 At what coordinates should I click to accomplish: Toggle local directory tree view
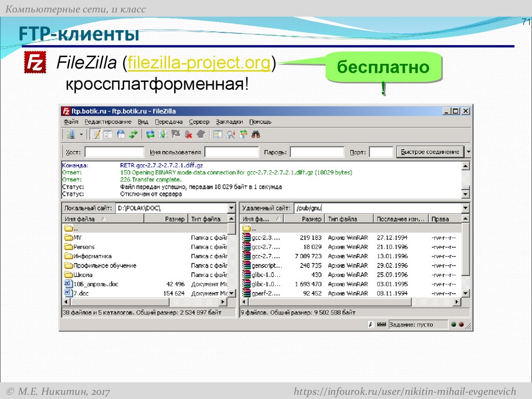pos(108,135)
